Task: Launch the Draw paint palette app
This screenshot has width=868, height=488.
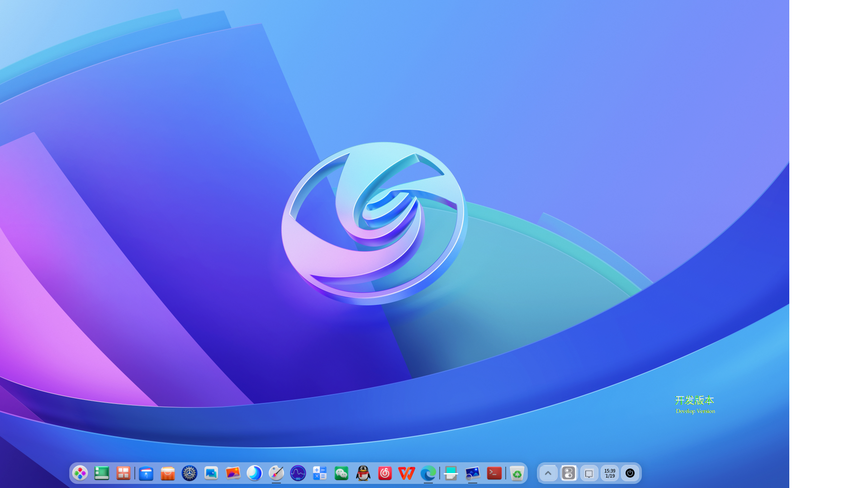Action: click(276, 473)
